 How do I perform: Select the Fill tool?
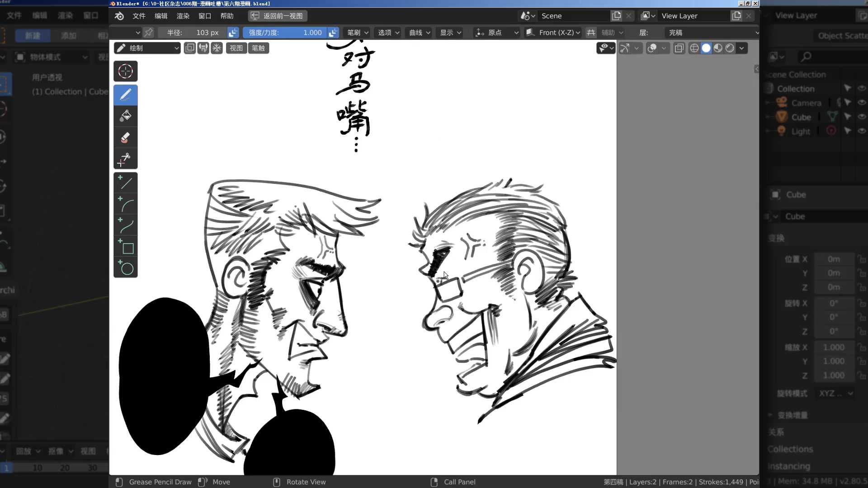126,116
